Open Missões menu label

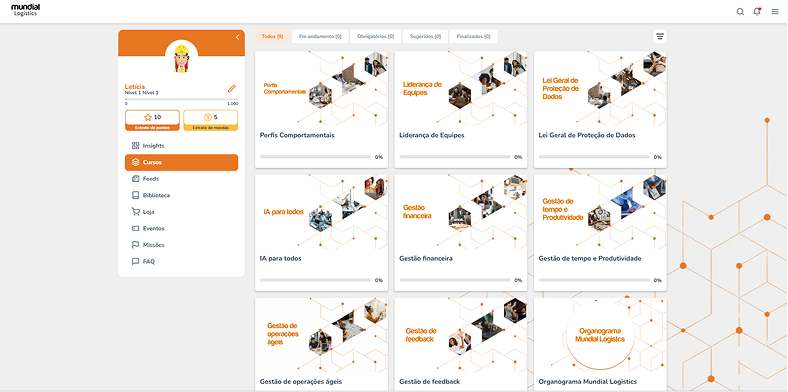point(153,245)
